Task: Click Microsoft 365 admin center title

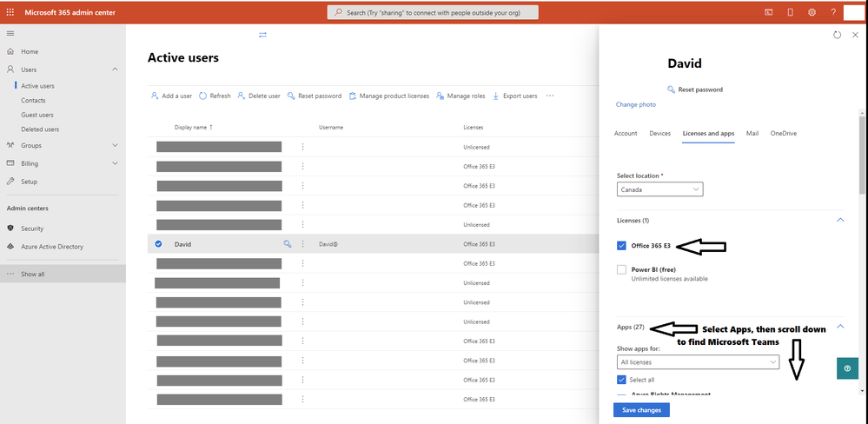Action: click(70, 12)
